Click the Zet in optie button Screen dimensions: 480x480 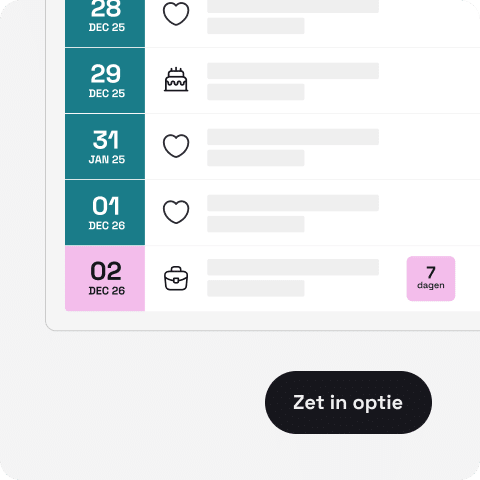pyautogui.click(x=348, y=402)
